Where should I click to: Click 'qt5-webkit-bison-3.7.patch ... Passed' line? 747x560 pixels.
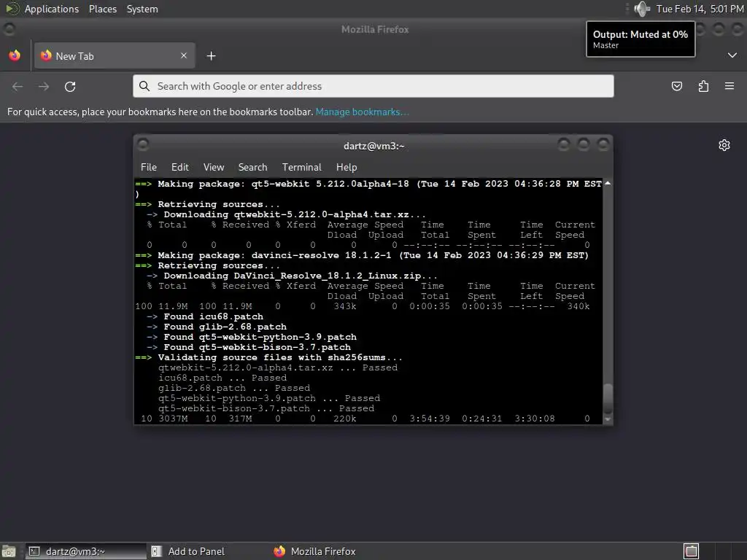tap(266, 408)
